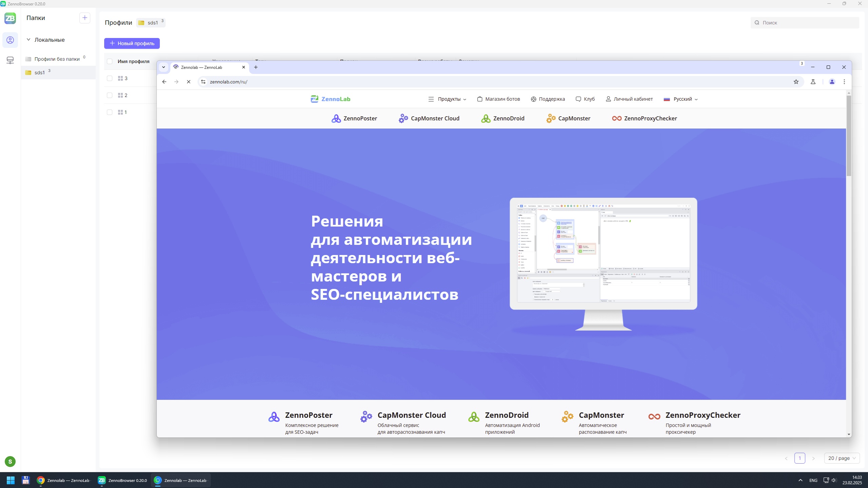
Task: Toggle the select-all profiles checkbox
Action: 110,61
